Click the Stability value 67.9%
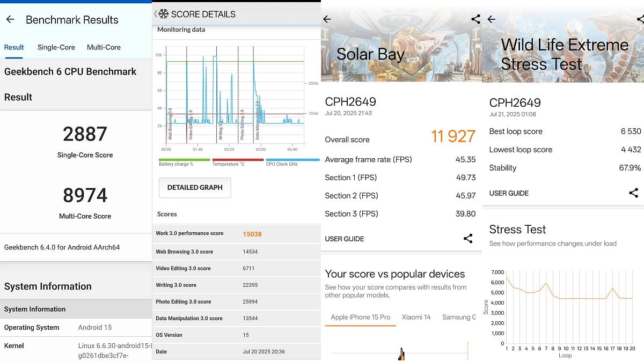 tap(630, 168)
